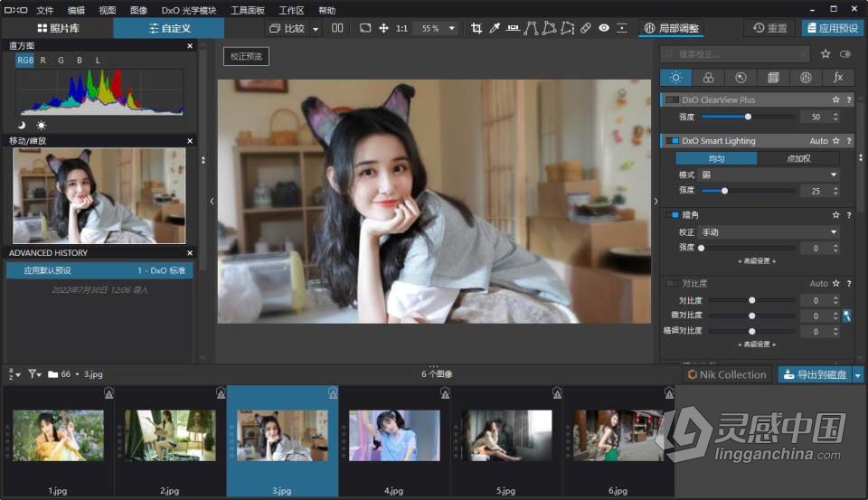Click the Smart Lighting 强度 slider
The height and width of the screenshot is (500, 868).
click(749, 191)
